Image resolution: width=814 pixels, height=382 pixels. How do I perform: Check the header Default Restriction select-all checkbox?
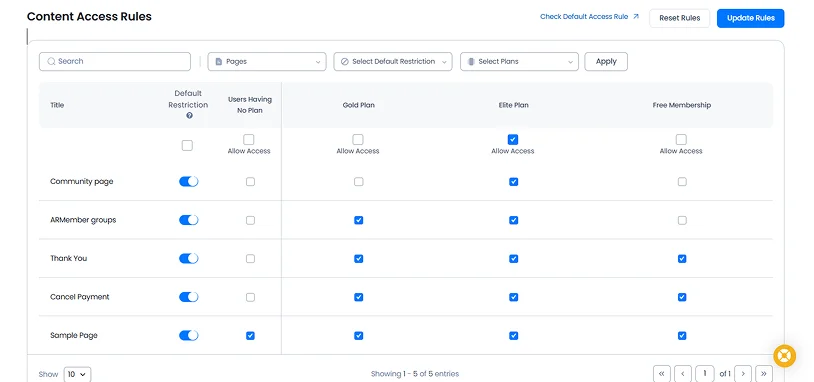[x=187, y=145]
